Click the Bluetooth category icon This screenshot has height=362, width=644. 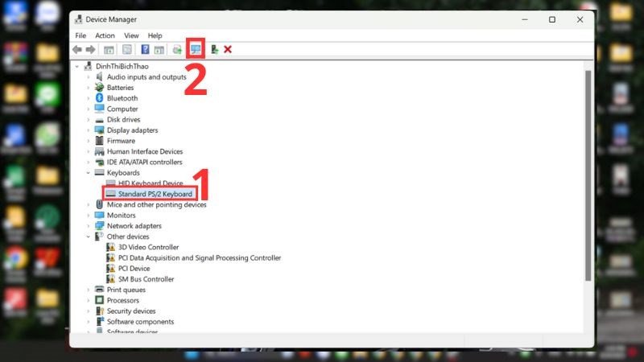click(99, 98)
